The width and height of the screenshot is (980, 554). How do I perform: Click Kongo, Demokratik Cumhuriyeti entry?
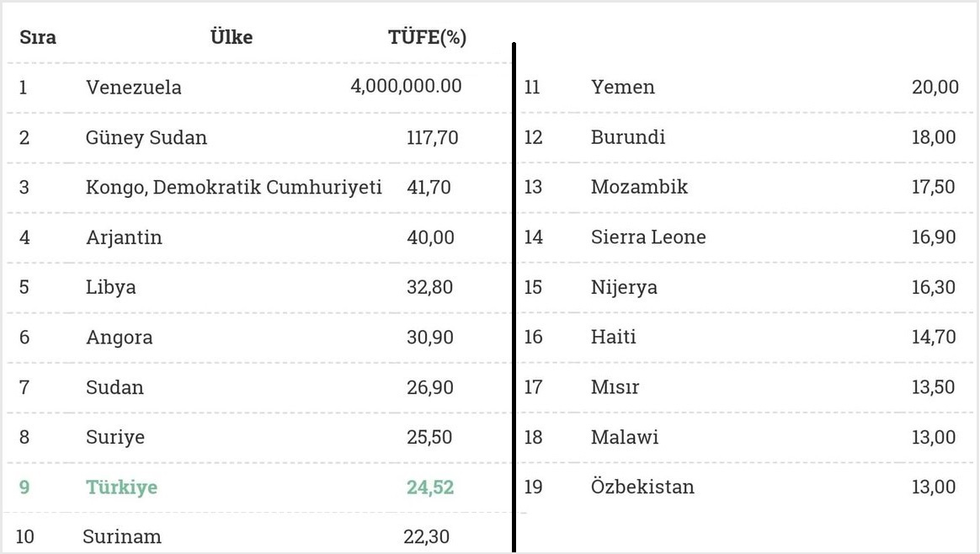[x=234, y=188]
